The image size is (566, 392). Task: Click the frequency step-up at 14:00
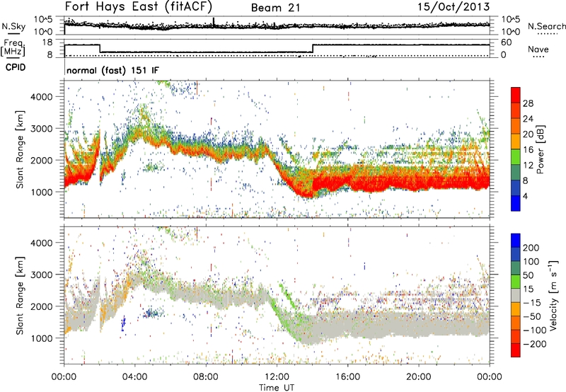point(313,48)
